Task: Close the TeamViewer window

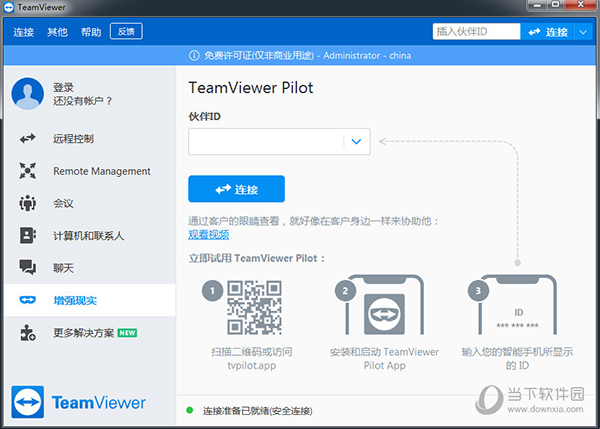Action: pyautogui.click(x=580, y=5)
